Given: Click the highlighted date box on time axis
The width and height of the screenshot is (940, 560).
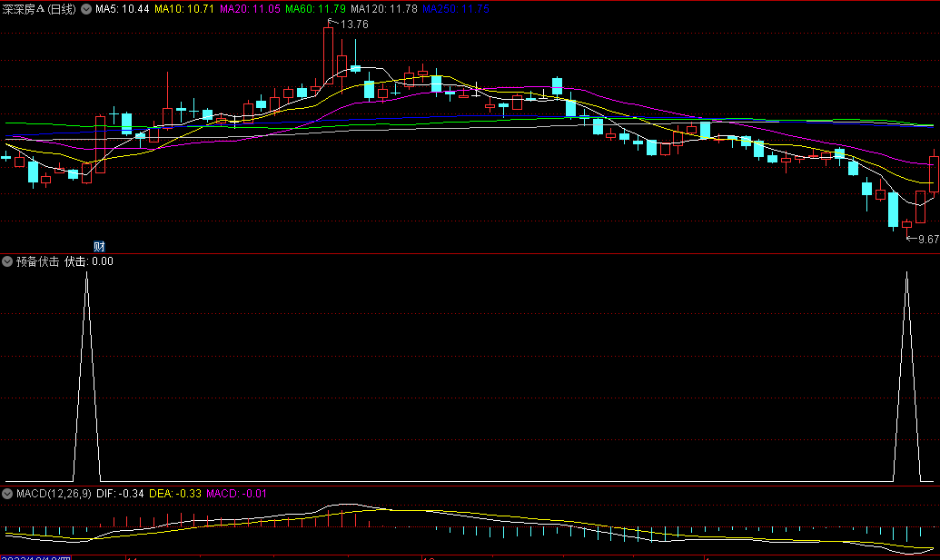Looking at the screenshot, I should 35,557.
